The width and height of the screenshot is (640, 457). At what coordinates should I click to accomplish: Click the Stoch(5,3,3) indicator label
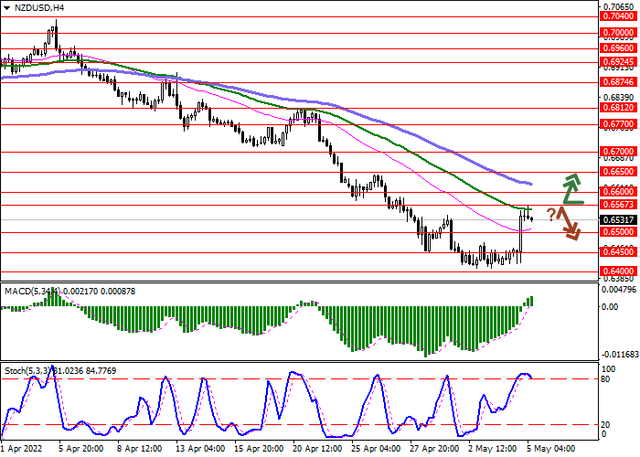[x=29, y=371]
